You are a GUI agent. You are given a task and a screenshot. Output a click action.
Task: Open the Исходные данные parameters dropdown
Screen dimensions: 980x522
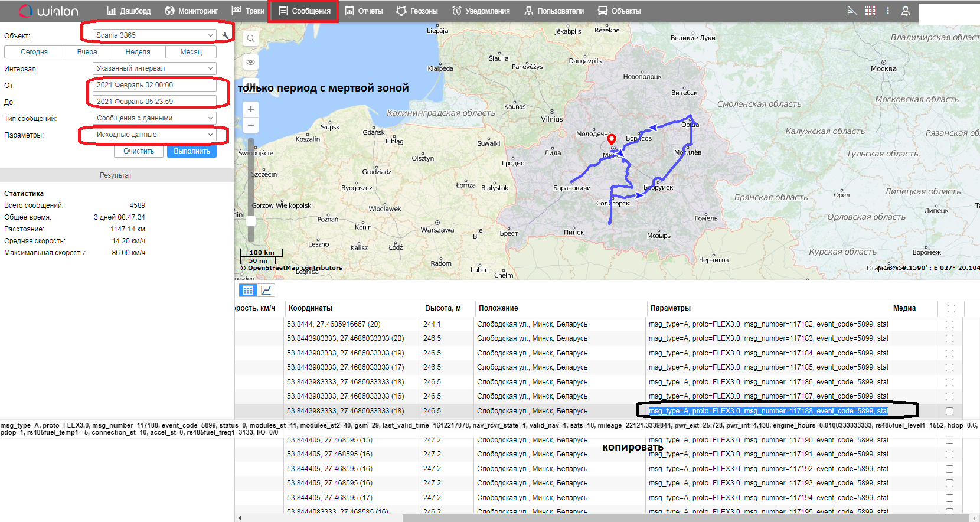[x=155, y=135]
